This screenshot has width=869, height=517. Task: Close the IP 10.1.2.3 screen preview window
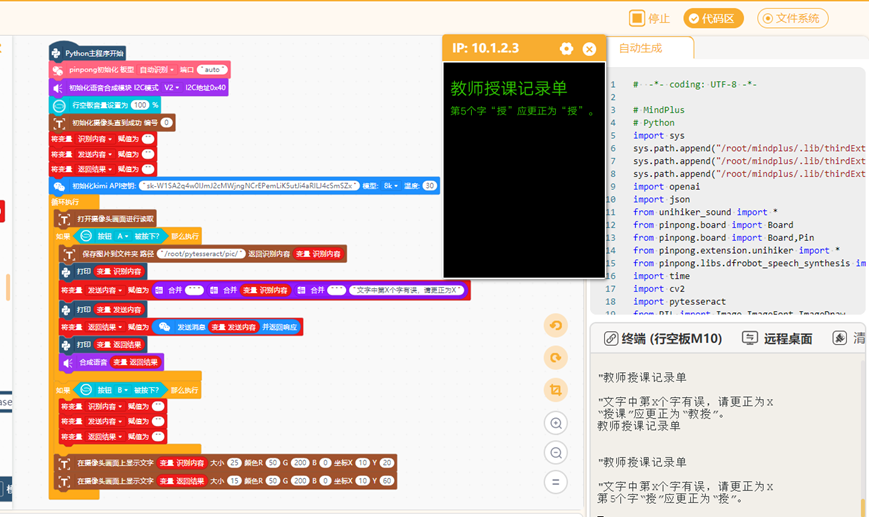589,49
